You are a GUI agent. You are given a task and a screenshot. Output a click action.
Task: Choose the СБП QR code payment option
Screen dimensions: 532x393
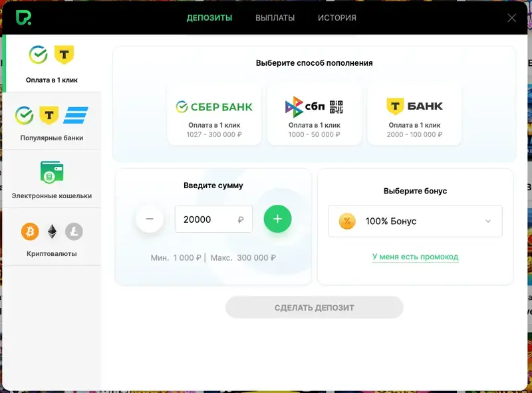point(314,114)
